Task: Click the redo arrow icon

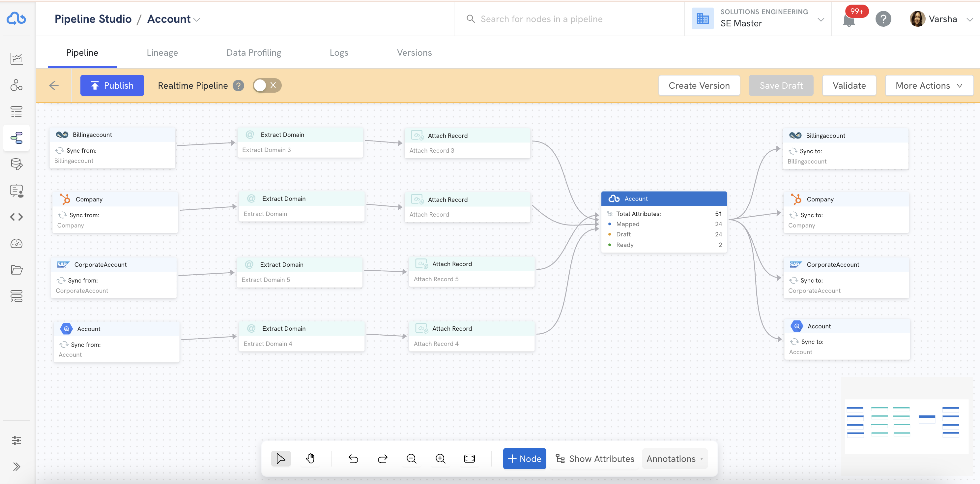Action: tap(382, 459)
